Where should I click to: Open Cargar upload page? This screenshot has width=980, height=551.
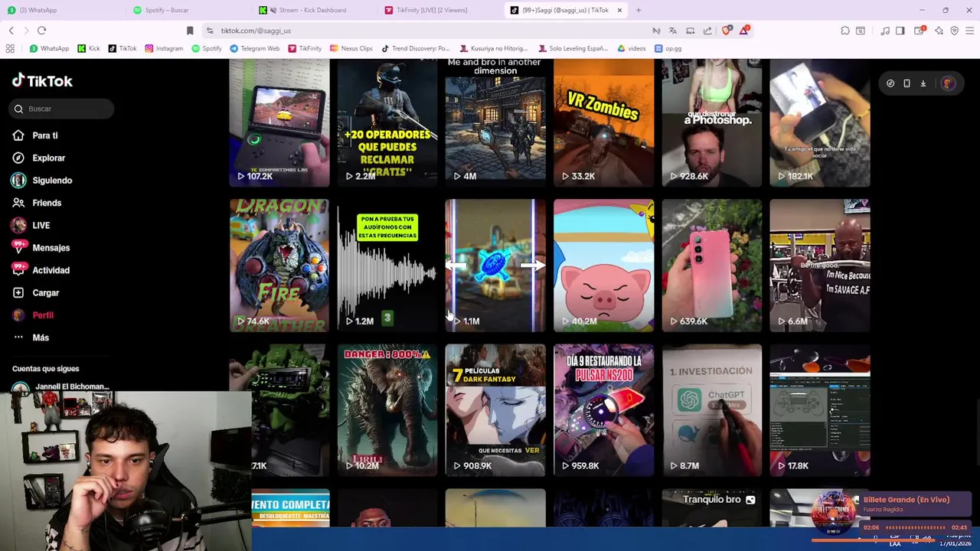click(x=36, y=292)
